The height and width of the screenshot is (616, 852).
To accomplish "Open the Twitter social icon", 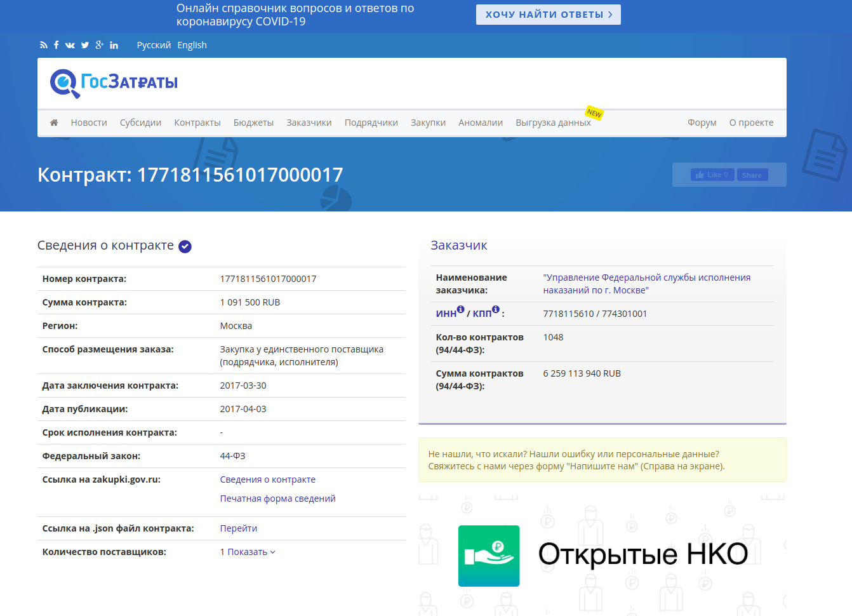I will (85, 45).
